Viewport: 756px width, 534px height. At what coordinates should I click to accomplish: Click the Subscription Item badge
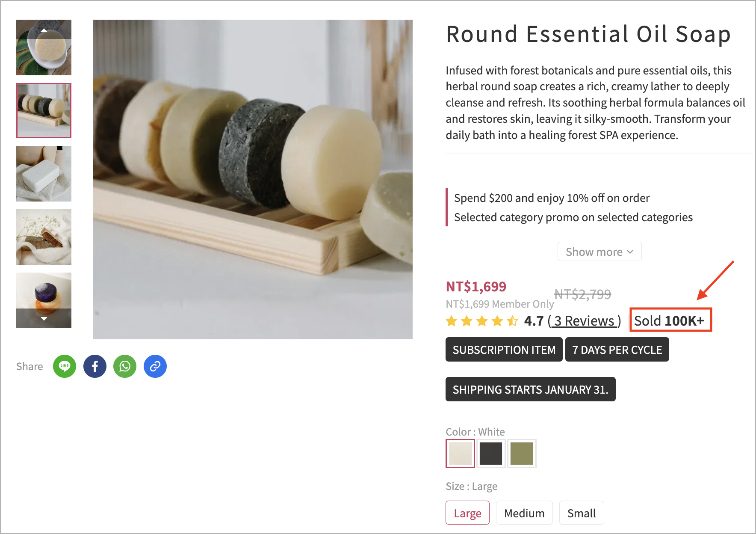[504, 350]
